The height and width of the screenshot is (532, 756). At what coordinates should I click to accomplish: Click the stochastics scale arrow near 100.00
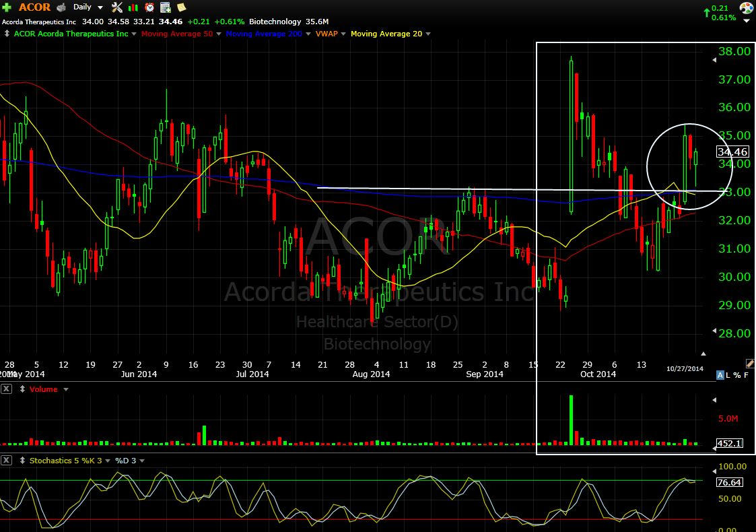714,470
